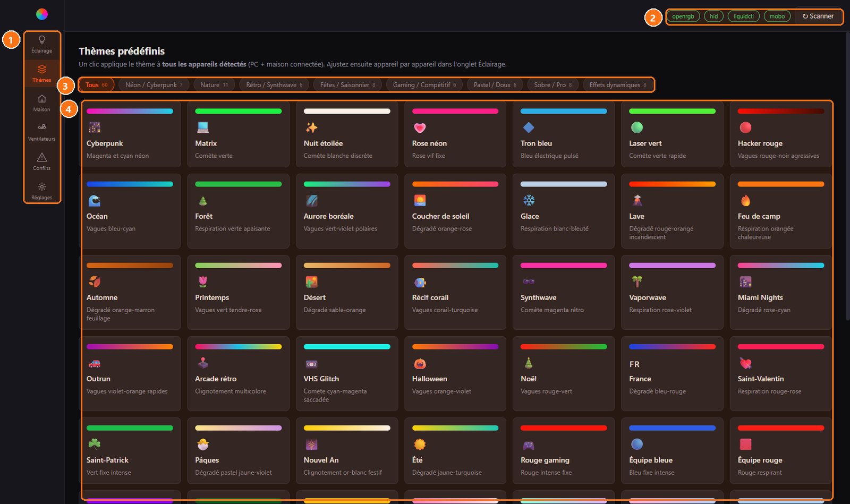Select the Thèmes layers sidebar icon
This screenshot has height=504, width=850.
point(42,69)
